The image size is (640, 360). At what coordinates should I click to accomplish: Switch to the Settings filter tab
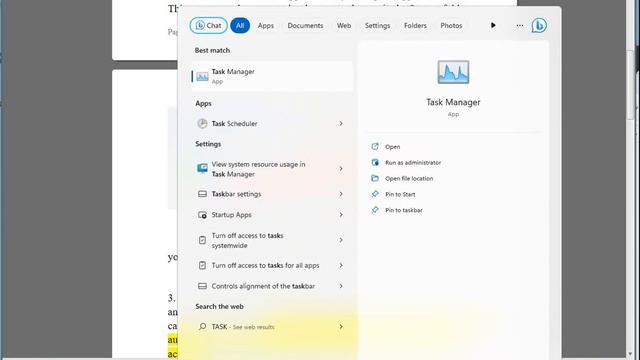coord(377,25)
